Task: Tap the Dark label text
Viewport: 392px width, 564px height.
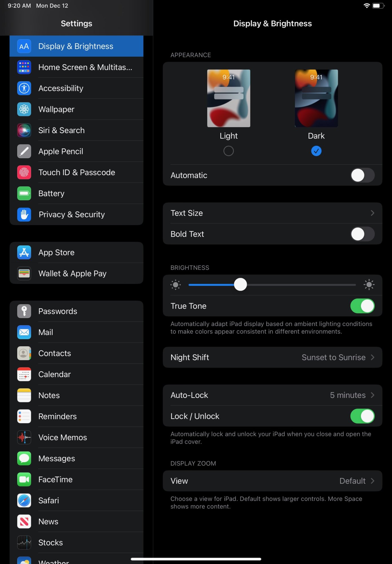Action: pos(316,136)
